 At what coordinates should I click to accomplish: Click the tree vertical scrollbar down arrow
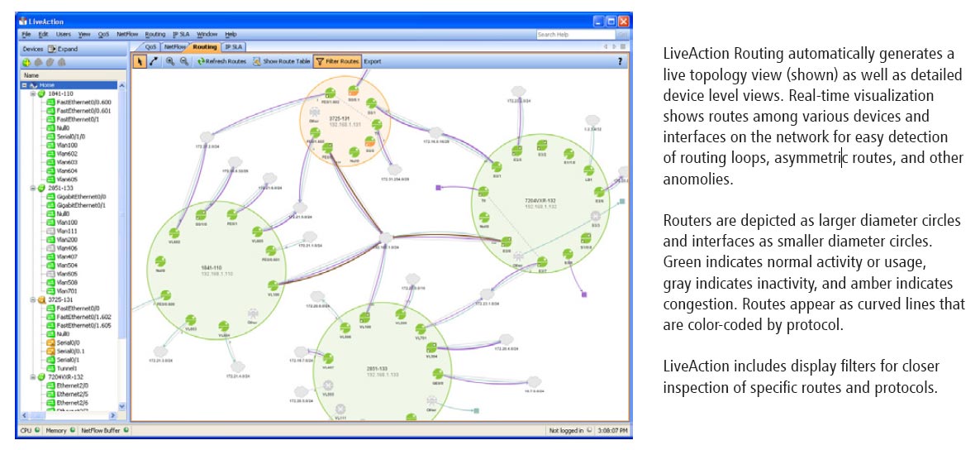click(x=121, y=406)
